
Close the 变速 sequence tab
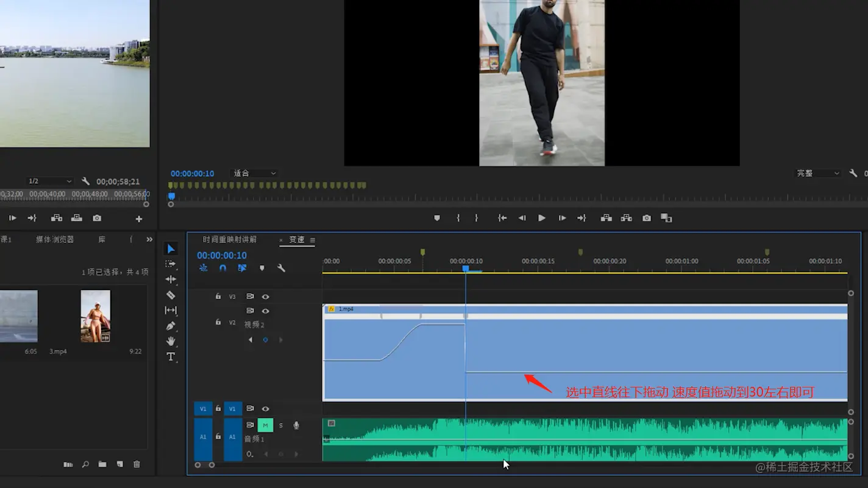point(281,241)
